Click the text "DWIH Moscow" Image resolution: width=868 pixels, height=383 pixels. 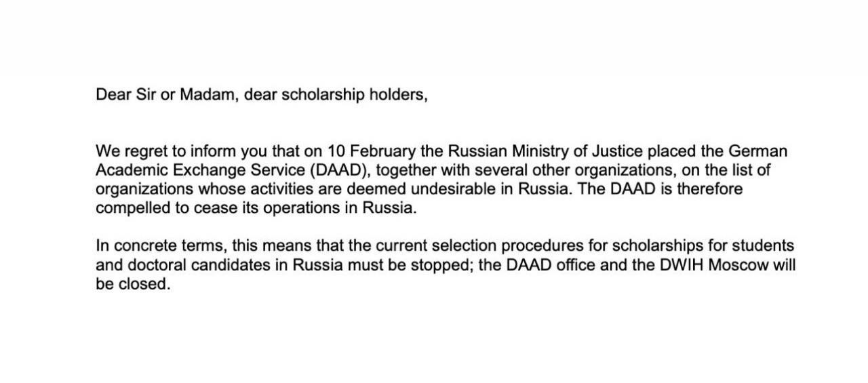[x=712, y=264]
